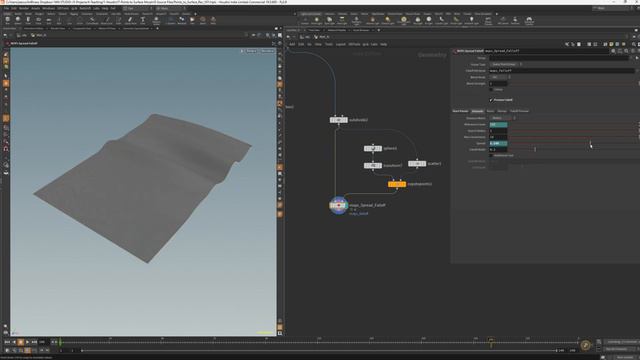Toggle checkbox below Blend Strength field
640x360 pixels.
(x=491, y=89)
